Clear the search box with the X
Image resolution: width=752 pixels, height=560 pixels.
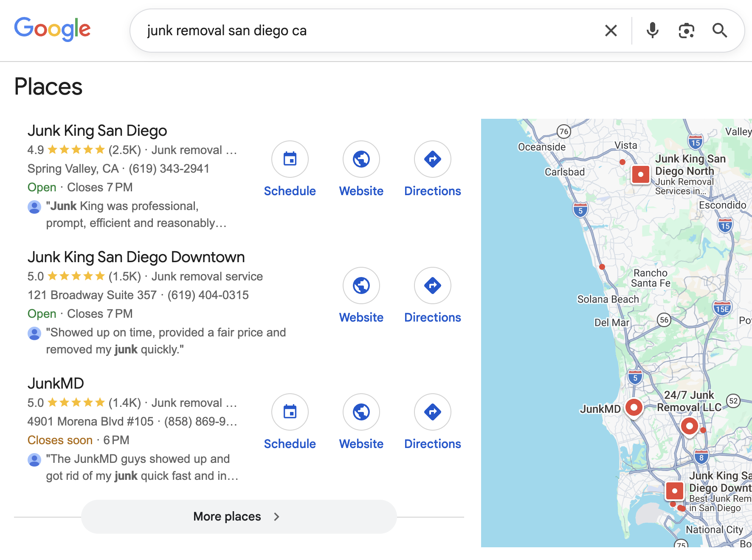(x=611, y=30)
